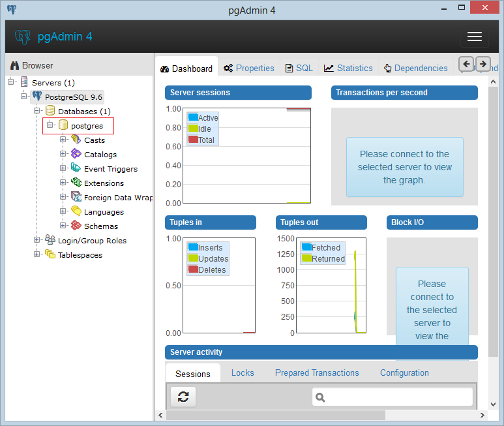Expand the Login/Group Roles node
This screenshot has height=426, width=504.
click(x=37, y=239)
